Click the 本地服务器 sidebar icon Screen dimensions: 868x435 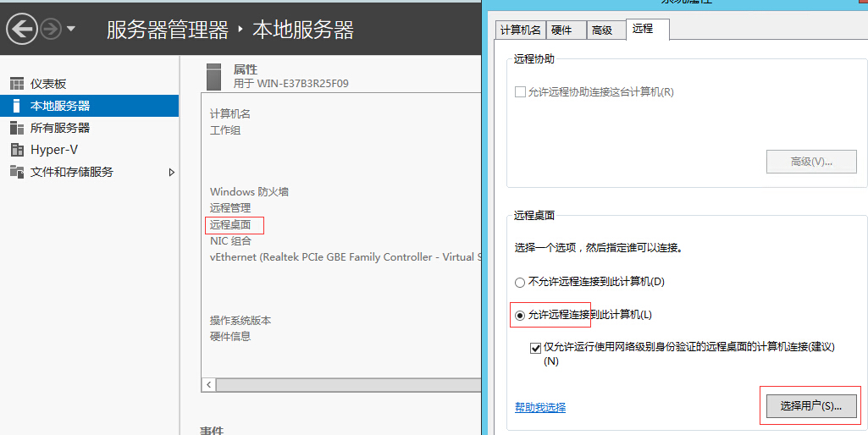click(x=16, y=106)
